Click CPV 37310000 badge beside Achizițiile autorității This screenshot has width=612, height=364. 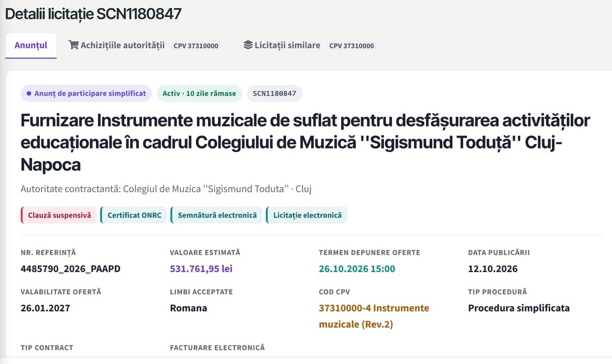coord(196,46)
